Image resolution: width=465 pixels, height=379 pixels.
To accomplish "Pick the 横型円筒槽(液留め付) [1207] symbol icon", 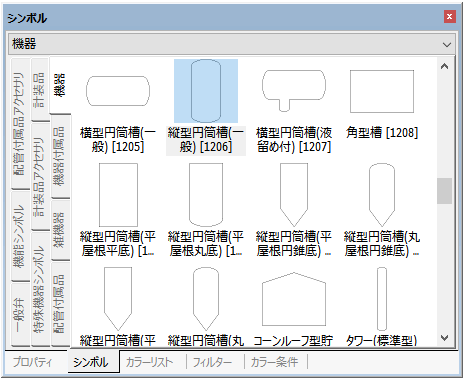I will [x=294, y=90].
